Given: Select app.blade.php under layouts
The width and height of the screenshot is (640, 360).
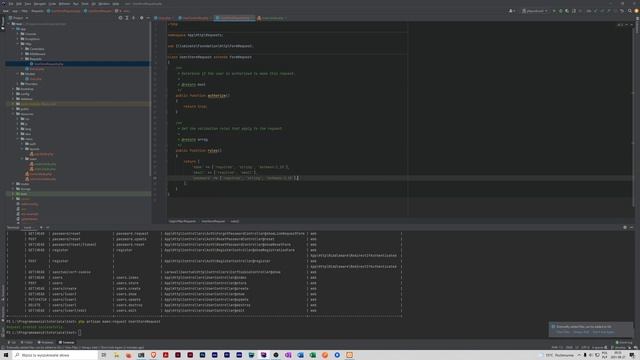Looking at the screenshot, I should point(43,154).
